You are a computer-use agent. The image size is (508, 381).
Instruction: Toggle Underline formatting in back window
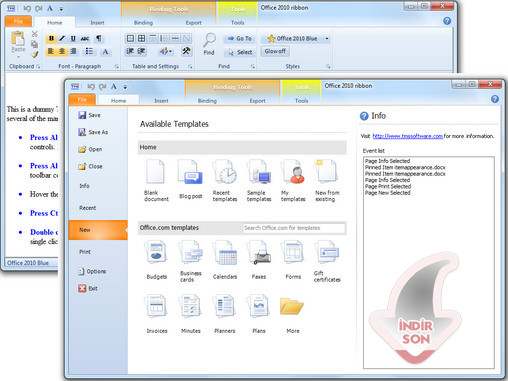point(73,38)
